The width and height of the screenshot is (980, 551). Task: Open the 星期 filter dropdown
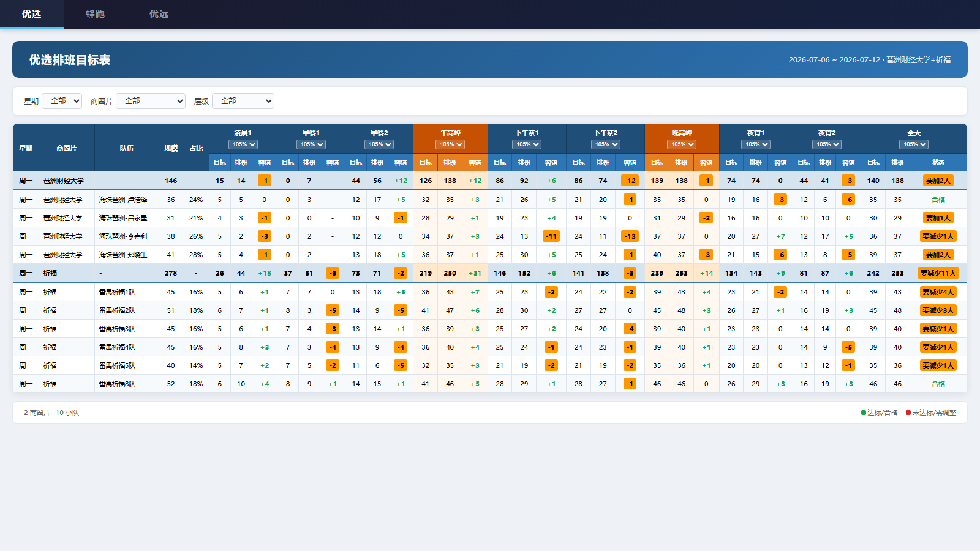(x=62, y=101)
